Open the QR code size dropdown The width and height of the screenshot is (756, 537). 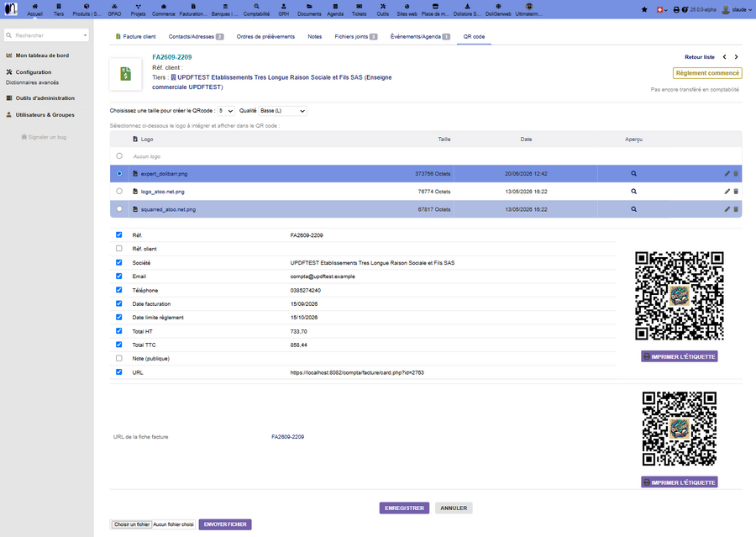pos(226,111)
